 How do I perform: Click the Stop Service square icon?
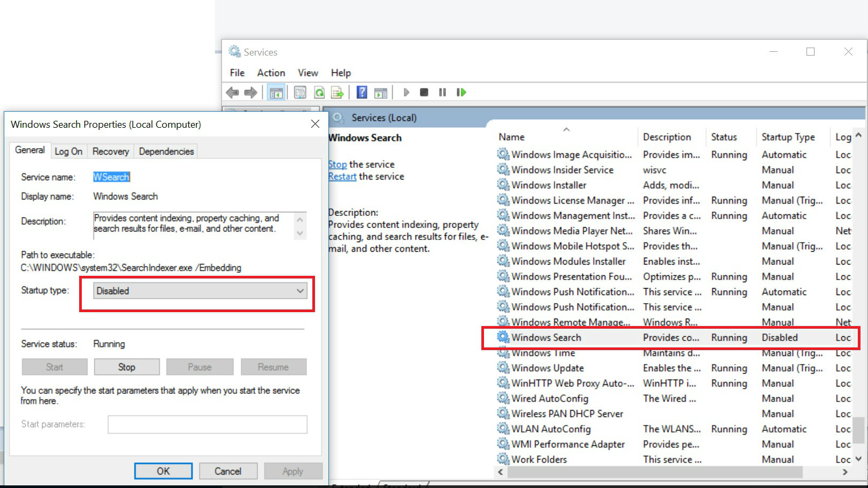pos(424,92)
